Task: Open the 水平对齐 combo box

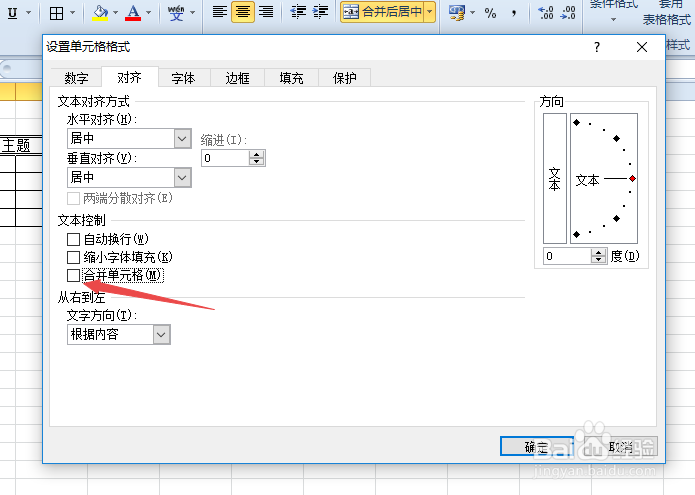Action: 129,139
